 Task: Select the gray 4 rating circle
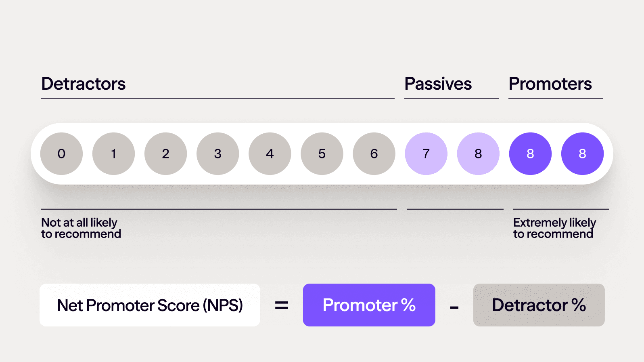(270, 154)
